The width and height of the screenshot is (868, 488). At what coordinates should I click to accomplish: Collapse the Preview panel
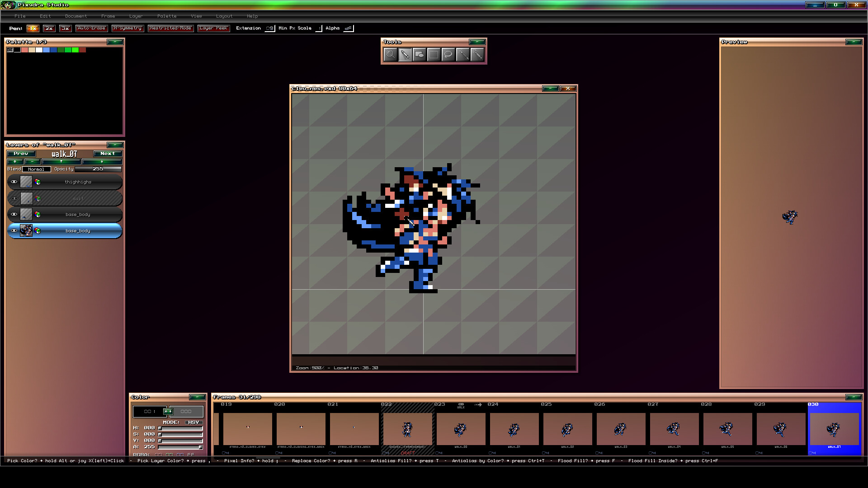tap(854, 42)
